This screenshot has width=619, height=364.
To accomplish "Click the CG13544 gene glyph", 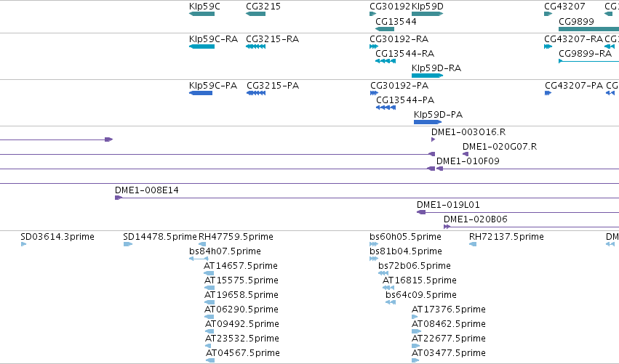I will click(x=385, y=29).
